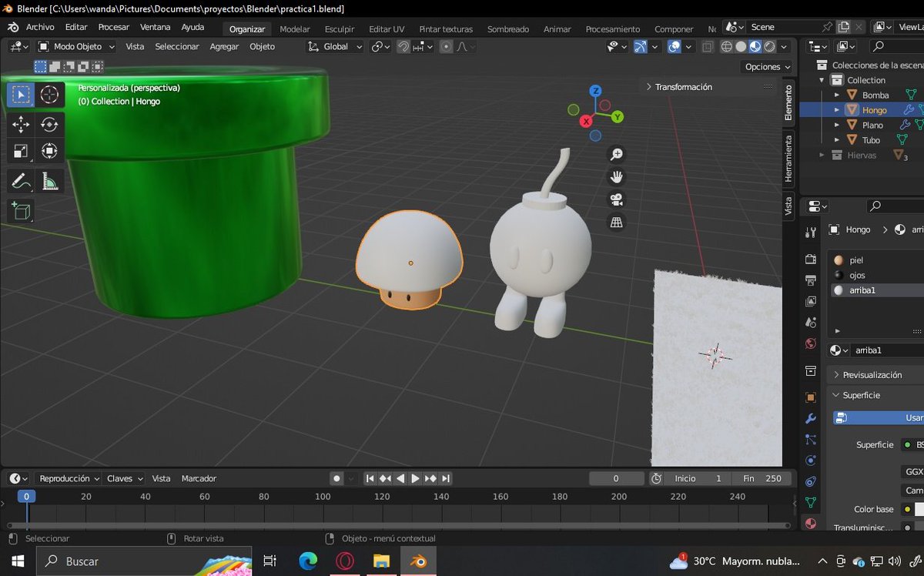Open the Agregar menu in viewport header
Viewport: 924px width, 576px height.
pos(225,46)
